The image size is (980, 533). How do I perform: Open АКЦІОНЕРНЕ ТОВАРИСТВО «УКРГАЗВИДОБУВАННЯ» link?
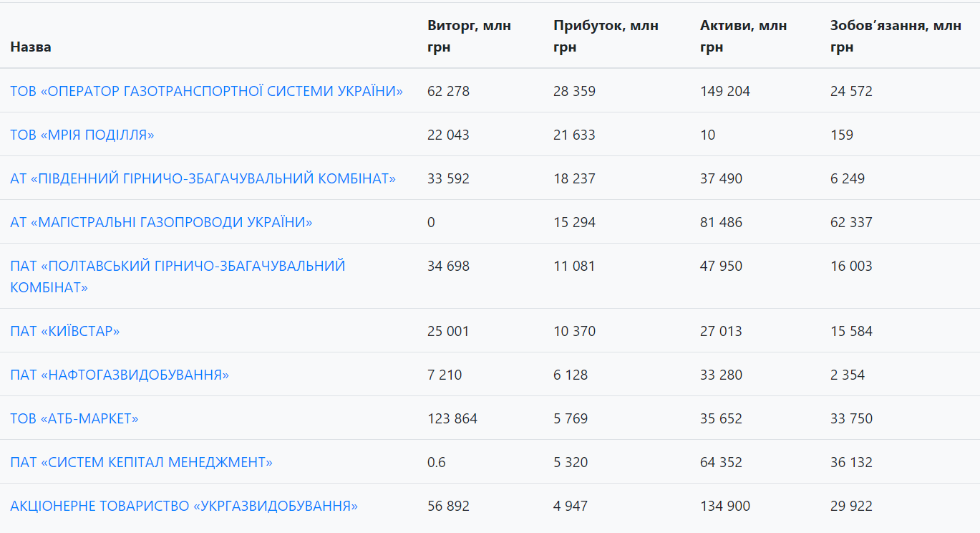(184, 506)
